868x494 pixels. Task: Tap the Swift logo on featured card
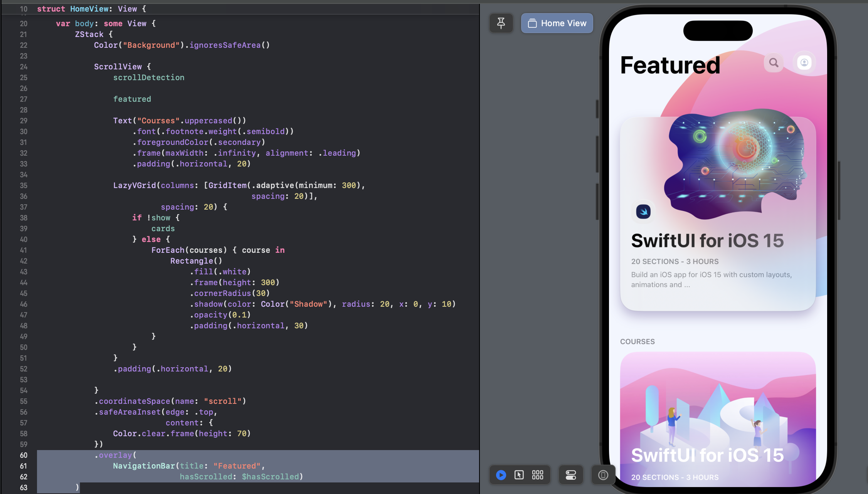(x=643, y=212)
